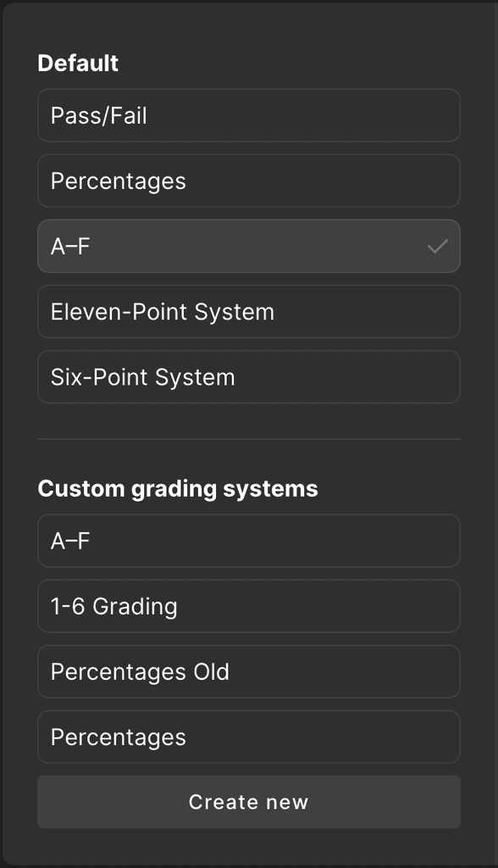Select the Percentages Old custom system
This screenshot has height=868, width=498.
(249, 671)
